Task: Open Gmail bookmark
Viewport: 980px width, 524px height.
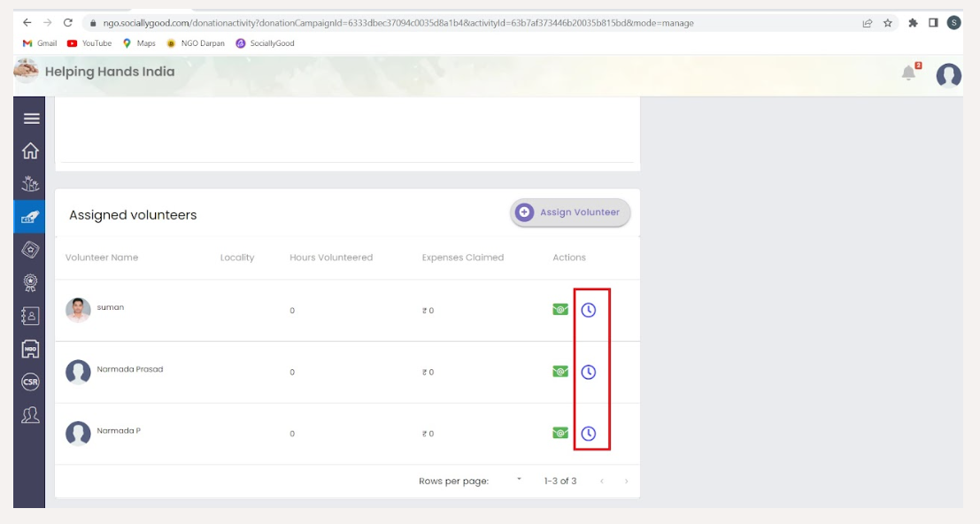Action: pos(39,43)
